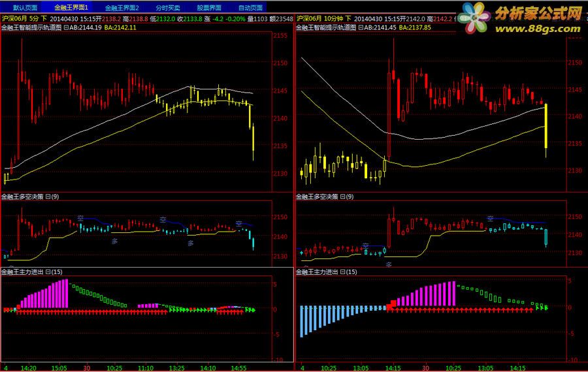
Task: Click the BA:2142.11 readout
Action: (x=120, y=27)
